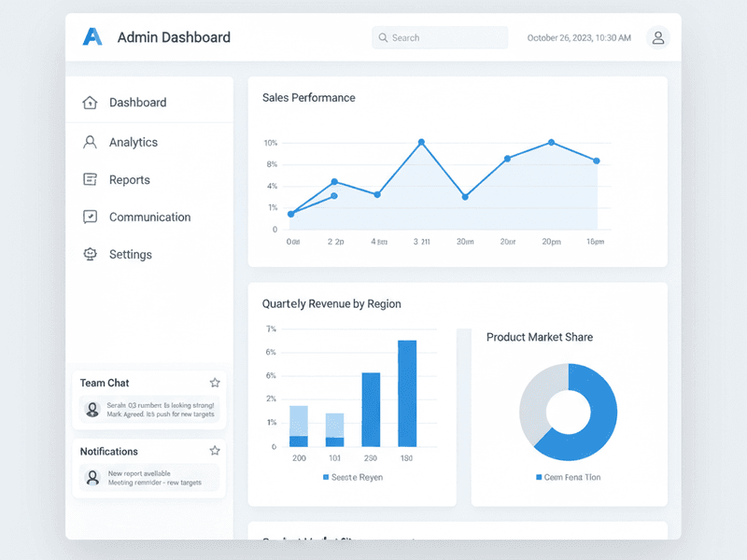
Task: Open the Settings menu item
Action: (149, 254)
